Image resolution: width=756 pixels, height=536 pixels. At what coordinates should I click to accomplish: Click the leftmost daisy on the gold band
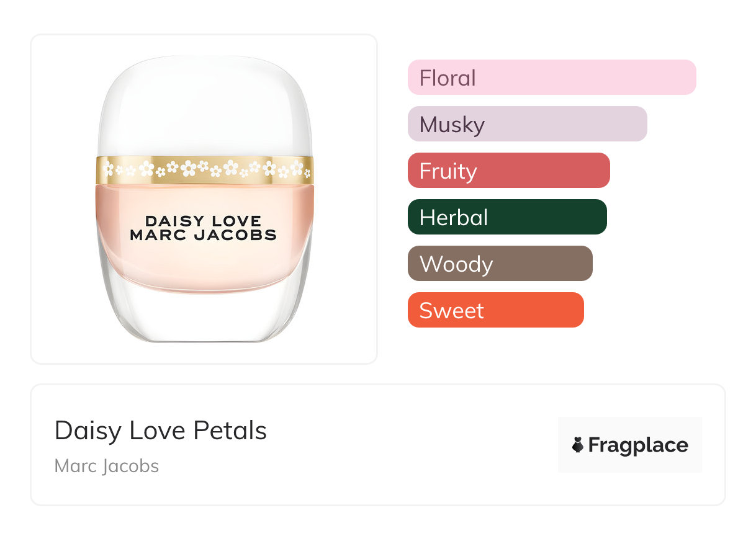[x=108, y=169]
